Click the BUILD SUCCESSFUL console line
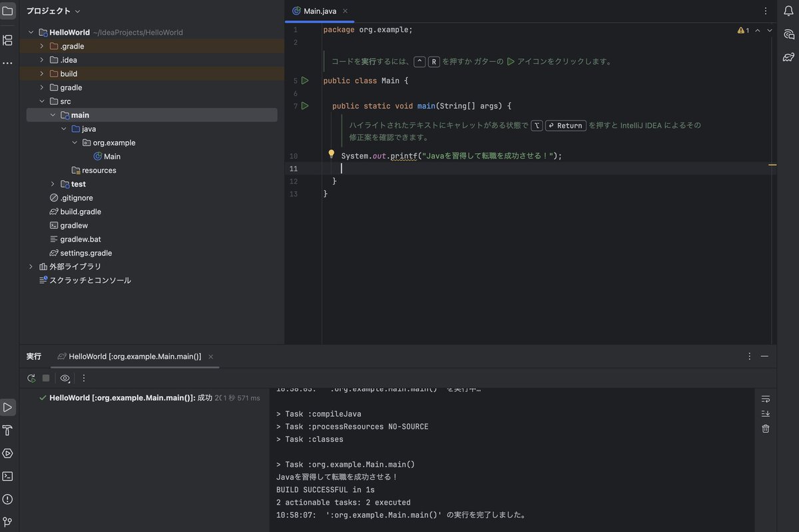 [x=326, y=490]
